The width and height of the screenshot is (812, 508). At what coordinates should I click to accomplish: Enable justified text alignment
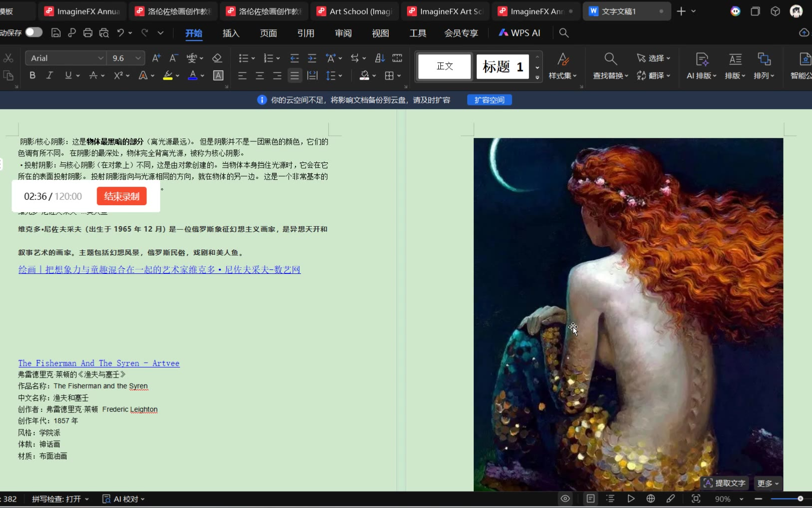[295, 76]
